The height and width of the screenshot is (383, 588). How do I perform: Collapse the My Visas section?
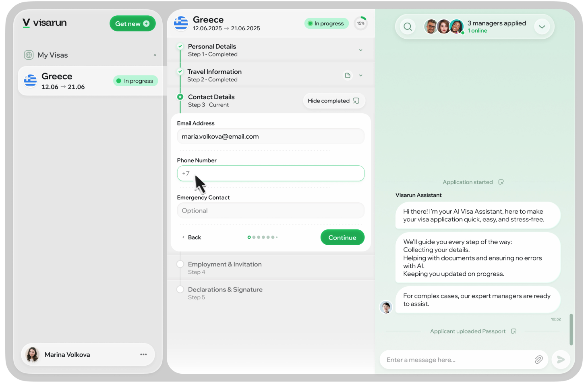[155, 55]
